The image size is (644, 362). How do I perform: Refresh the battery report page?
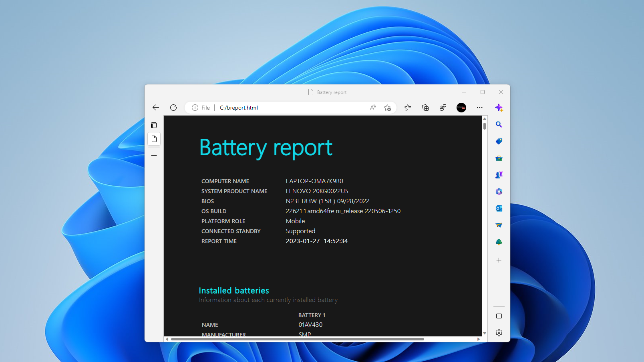coord(173,107)
